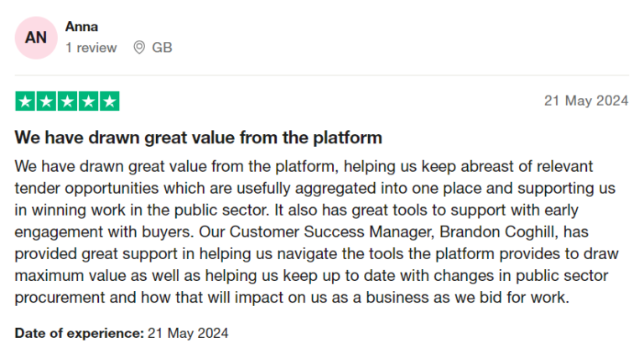This screenshot has height=348, width=644.
Task: Click the location pin icon
Action: coord(139,47)
